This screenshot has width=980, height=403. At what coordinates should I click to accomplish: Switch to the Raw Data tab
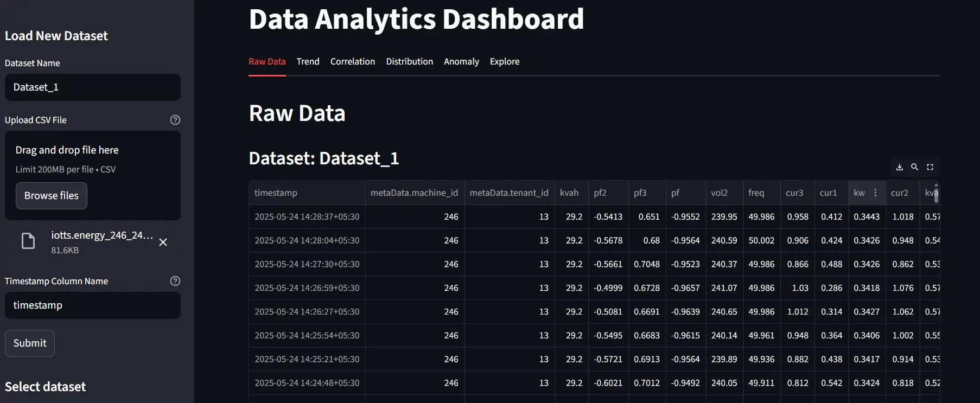267,61
